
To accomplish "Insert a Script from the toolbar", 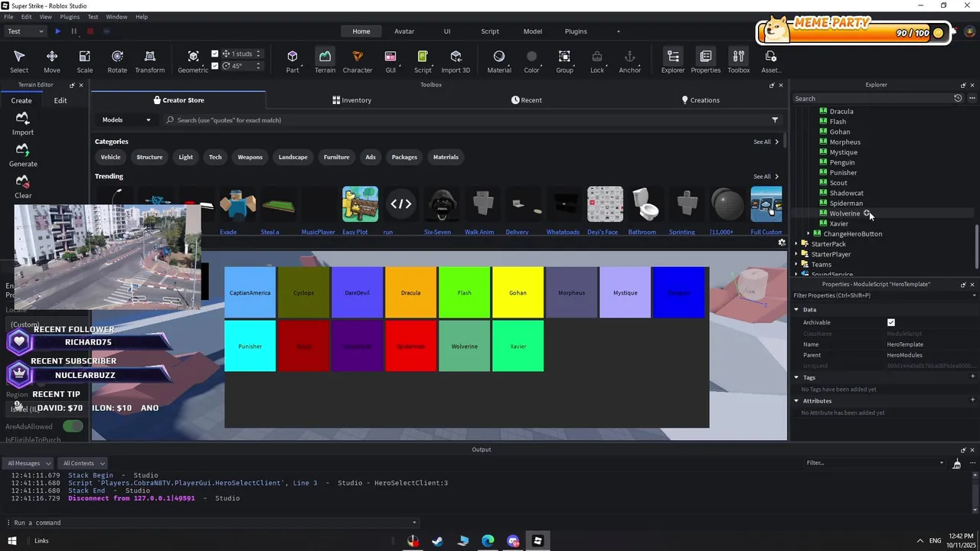I will pyautogui.click(x=423, y=61).
